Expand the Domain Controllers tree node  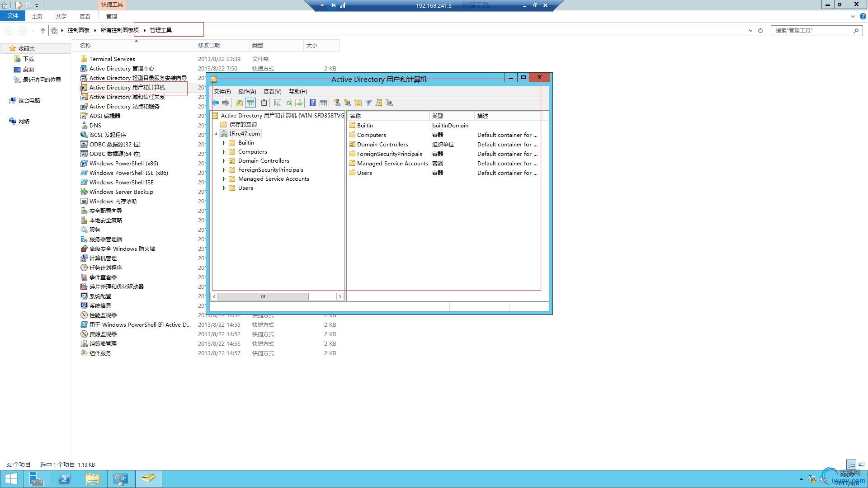point(224,161)
